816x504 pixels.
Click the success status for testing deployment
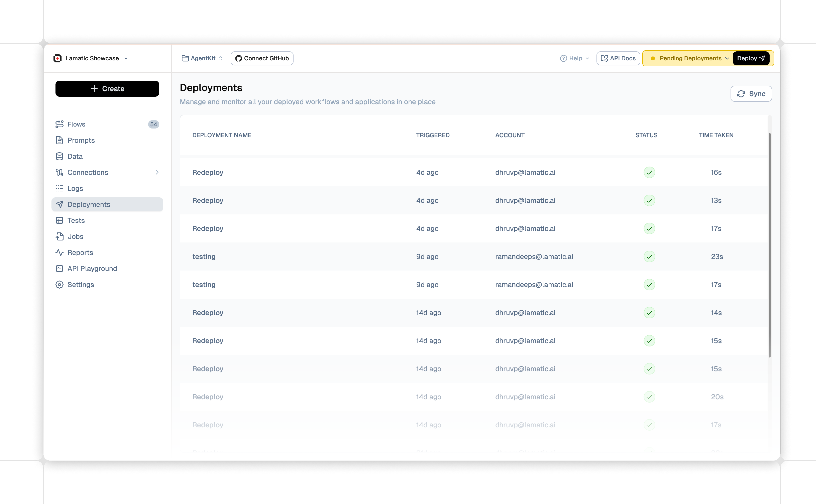(649, 257)
